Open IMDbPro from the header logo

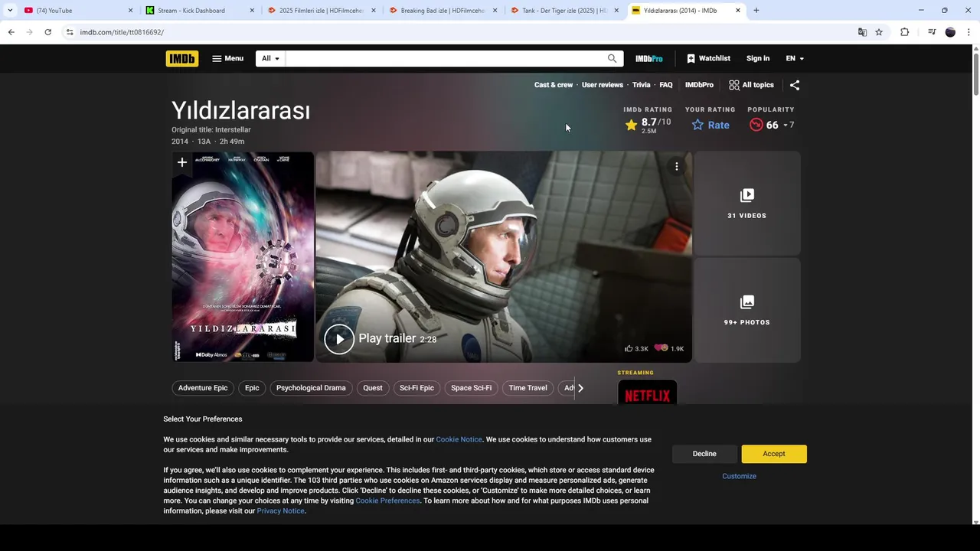[x=649, y=58]
